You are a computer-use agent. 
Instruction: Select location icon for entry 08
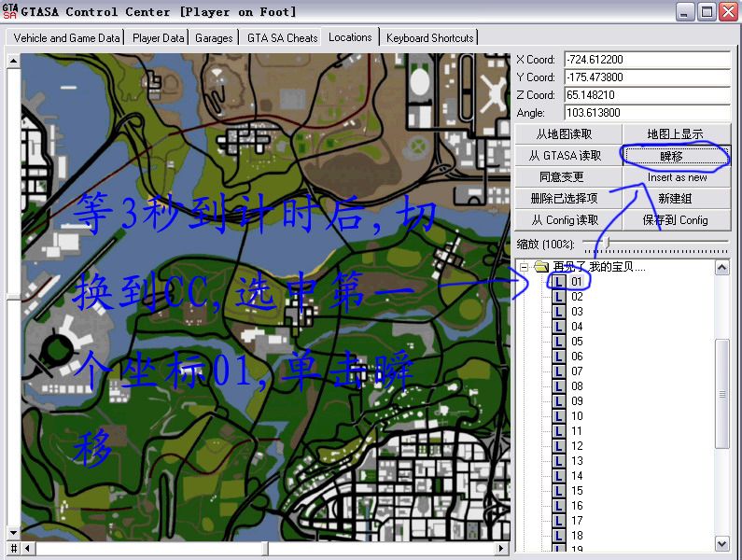[559, 386]
